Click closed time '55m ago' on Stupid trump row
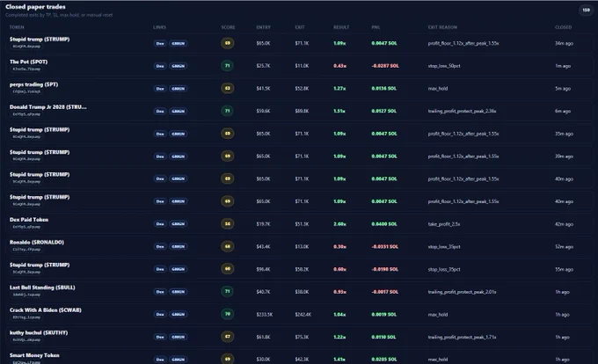Image resolution: width=598 pixels, height=364 pixels. click(x=564, y=269)
